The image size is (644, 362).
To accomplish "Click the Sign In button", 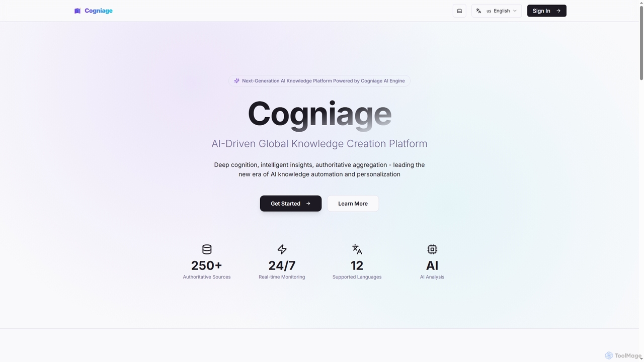I will [x=546, y=11].
